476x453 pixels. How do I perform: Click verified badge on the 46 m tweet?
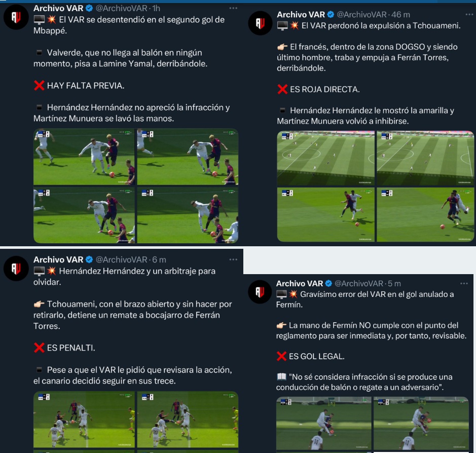coord(331,14)
